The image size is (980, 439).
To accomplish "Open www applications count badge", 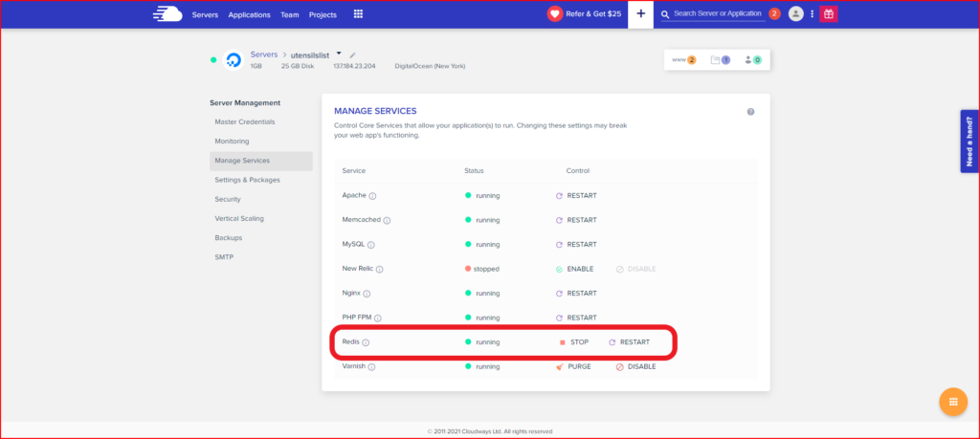I will [683, 60].
